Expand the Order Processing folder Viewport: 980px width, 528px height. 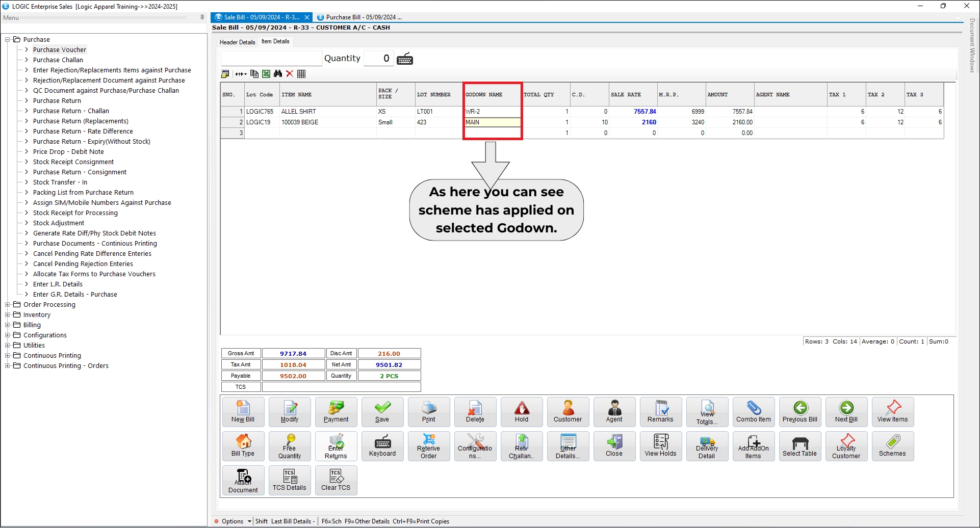8,305
